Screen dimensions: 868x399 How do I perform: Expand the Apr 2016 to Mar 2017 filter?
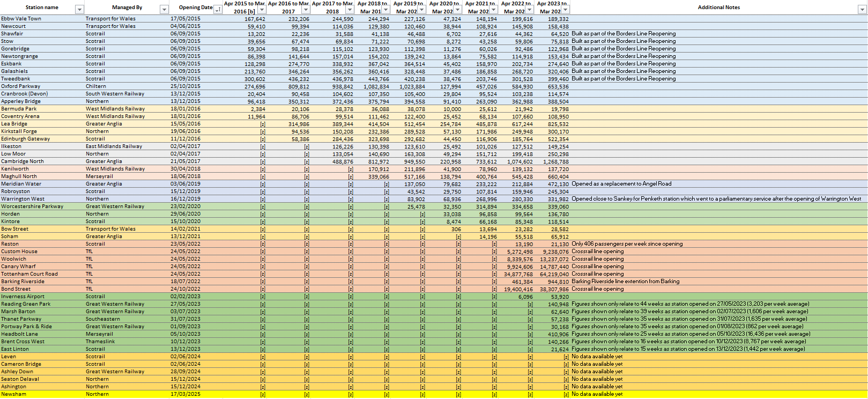(306, 10)
